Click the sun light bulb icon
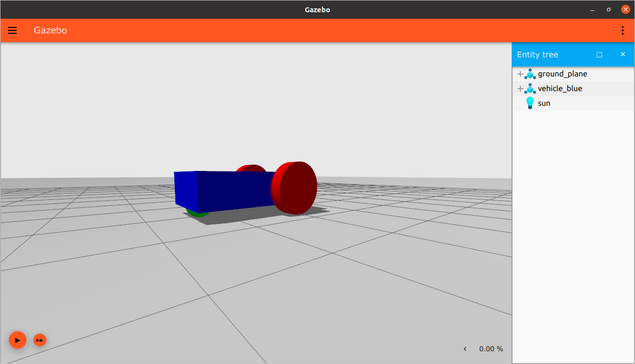The height and width of the screenshot is (364, 635). tap(530, 103)
